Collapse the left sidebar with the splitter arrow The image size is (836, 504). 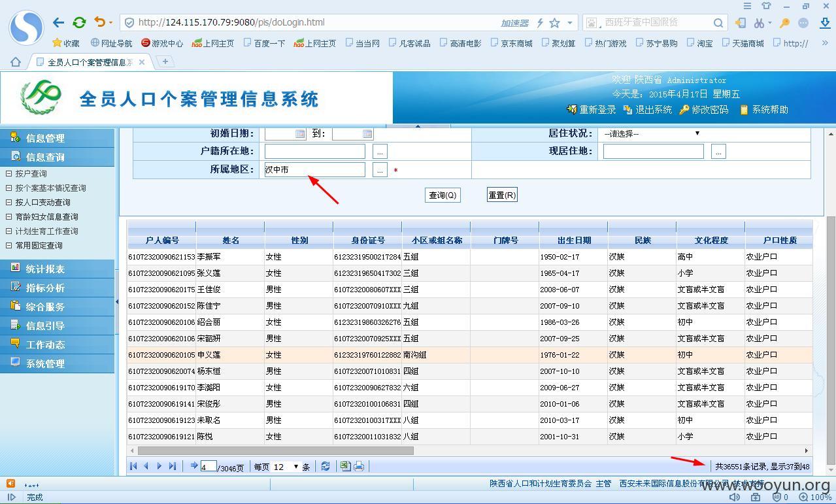click(117, 301)
